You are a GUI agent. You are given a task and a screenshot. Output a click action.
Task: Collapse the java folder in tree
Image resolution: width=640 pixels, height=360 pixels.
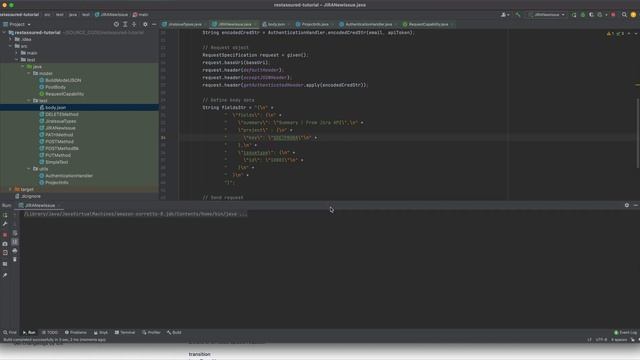coord(23,67)
